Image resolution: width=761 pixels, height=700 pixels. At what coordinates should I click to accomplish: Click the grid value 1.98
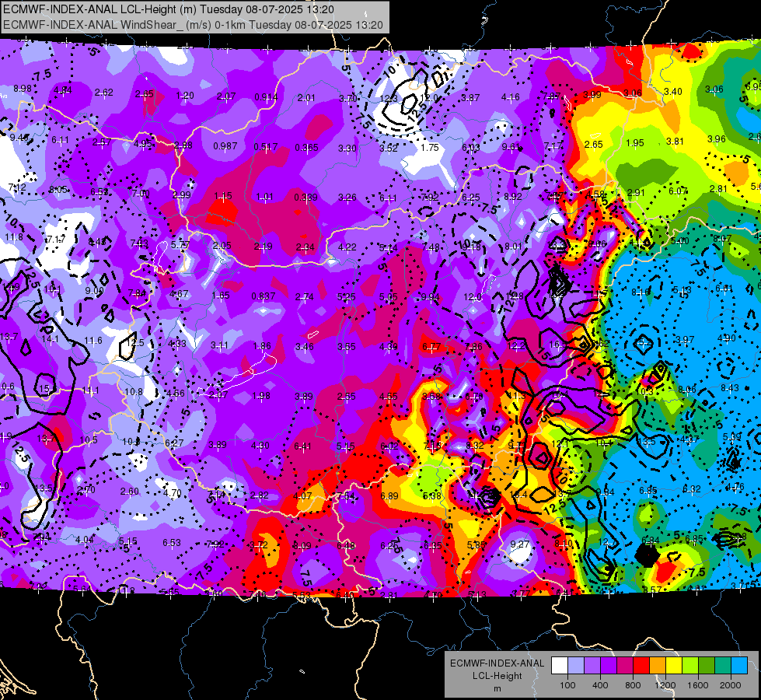tap(261, 395)
